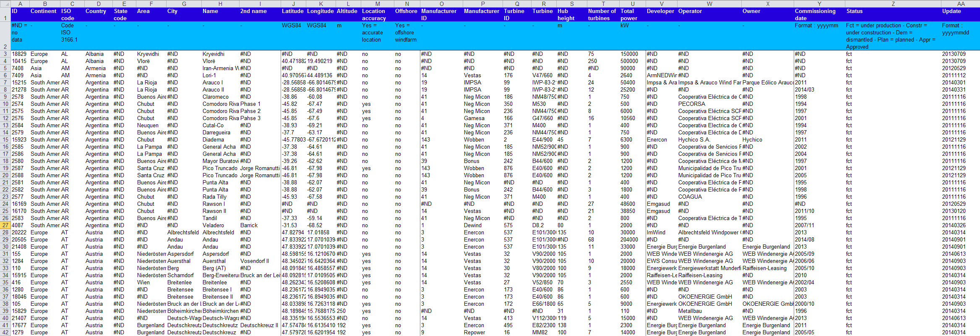Select the operator cell 'COAGUA'
980x336 pixels.
click(x=709, y=197)
